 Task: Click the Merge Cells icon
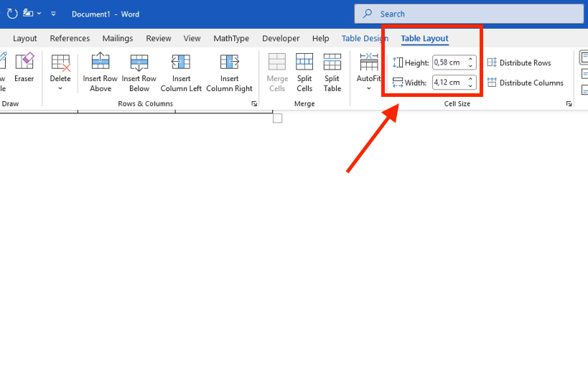pyautogui.click(x=277, y=62)
